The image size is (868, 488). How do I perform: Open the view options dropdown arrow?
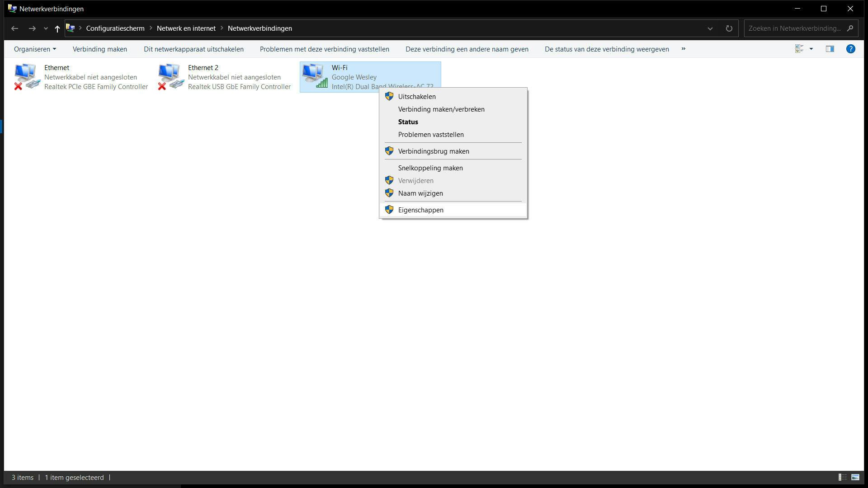pos(811,49)
